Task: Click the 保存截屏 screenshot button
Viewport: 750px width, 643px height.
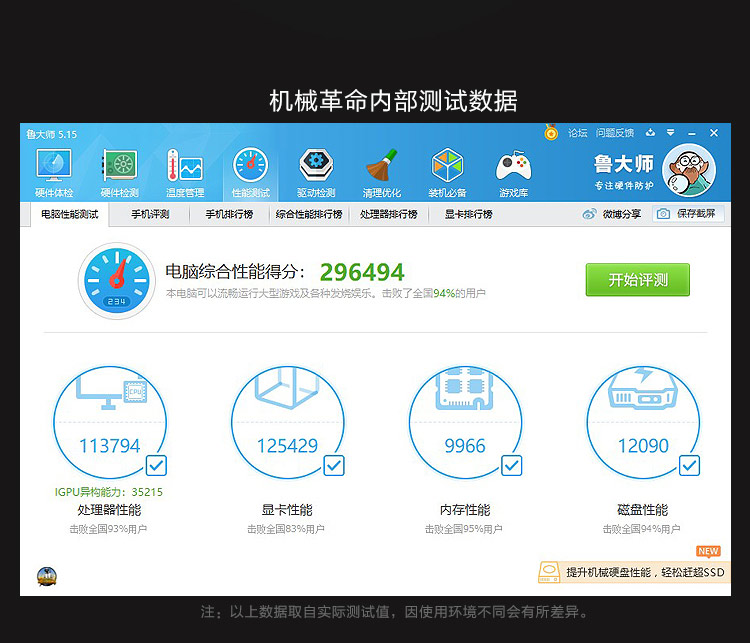Action: (688, 214)
